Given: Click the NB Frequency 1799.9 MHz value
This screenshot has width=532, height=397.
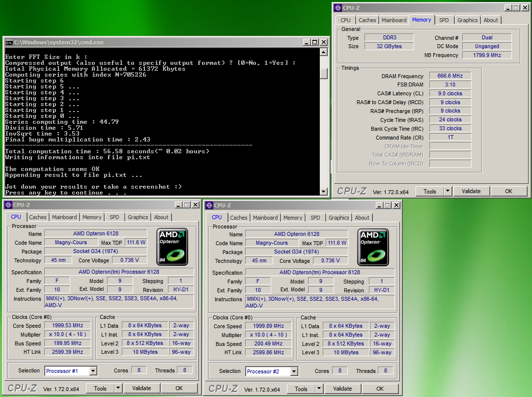Looking at the screenshot, I should click(x=487, y=55).
